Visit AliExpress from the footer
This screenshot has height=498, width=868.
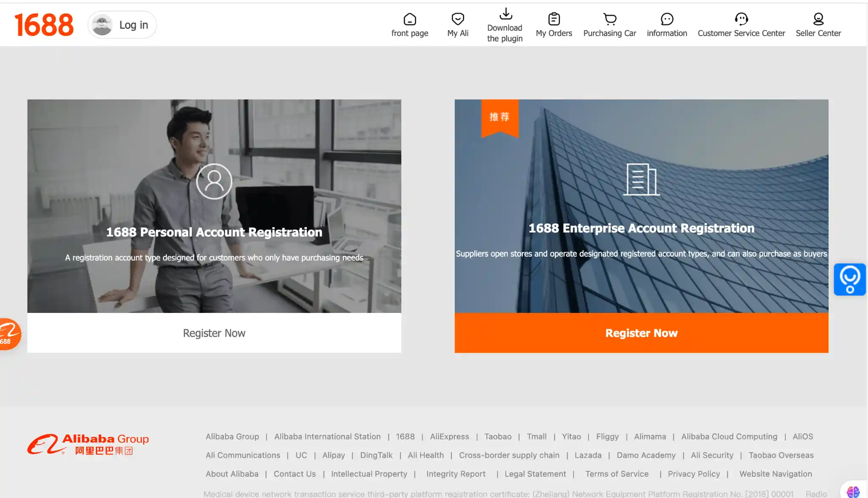pos(449,437)
